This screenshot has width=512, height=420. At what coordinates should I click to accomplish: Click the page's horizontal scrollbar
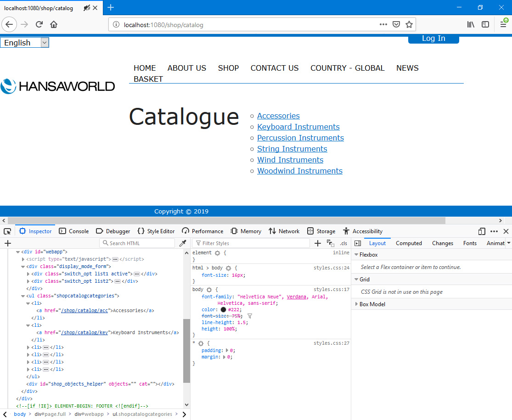pos(227,221)
